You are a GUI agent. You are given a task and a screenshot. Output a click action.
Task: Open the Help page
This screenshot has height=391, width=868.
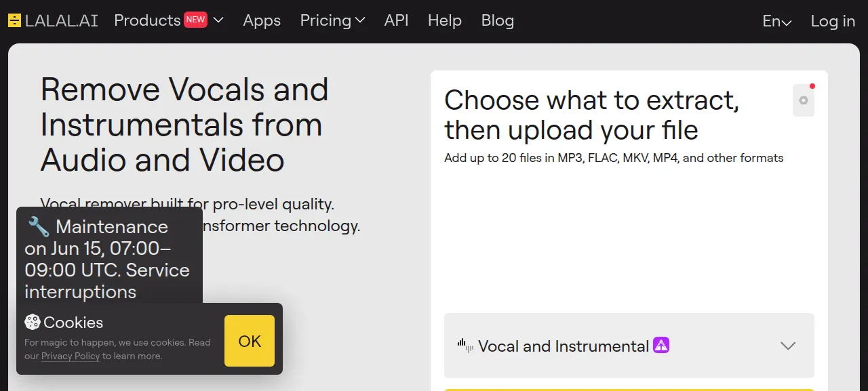coord(445,20)
